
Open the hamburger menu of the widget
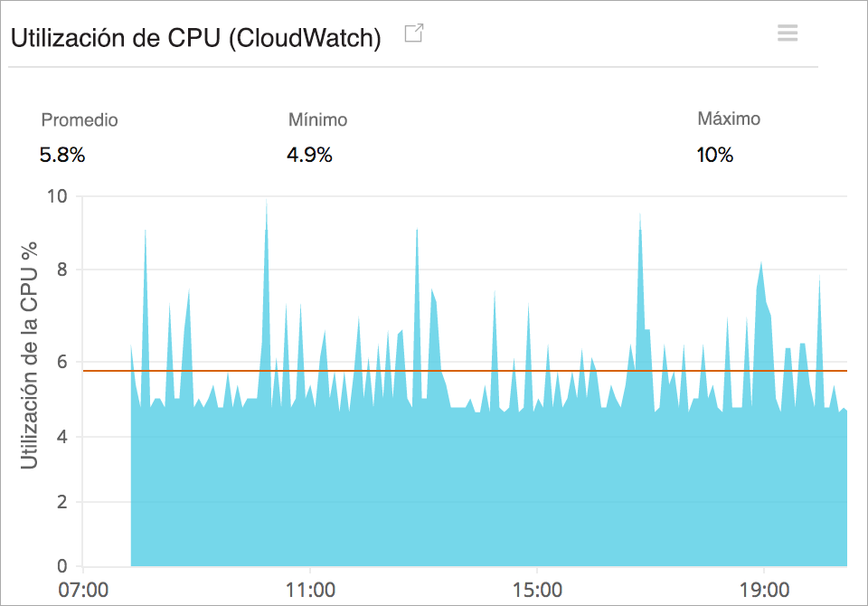tap(788, 33)
